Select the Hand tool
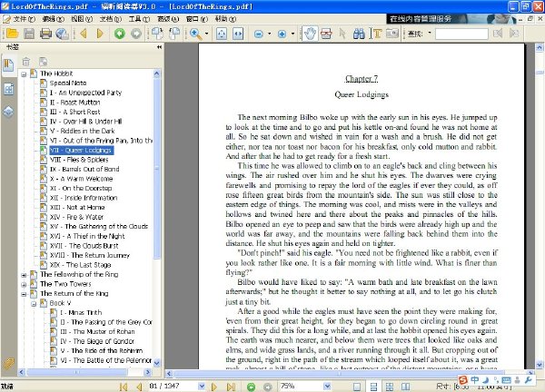Image resolution: width=545 pixels, height=392 pixels. pos(310,34)
